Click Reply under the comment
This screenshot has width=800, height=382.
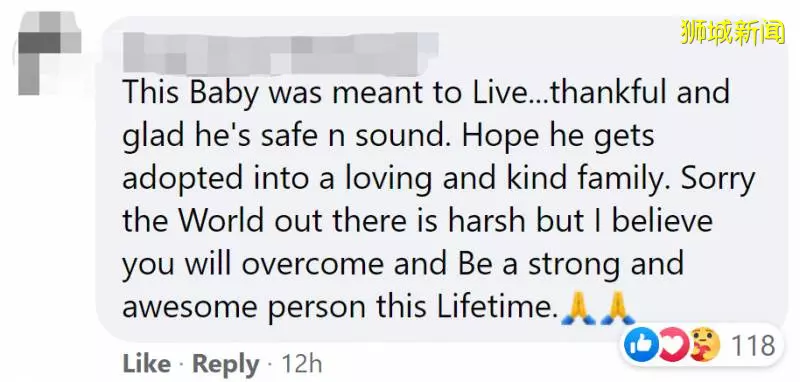coord(225,365)
